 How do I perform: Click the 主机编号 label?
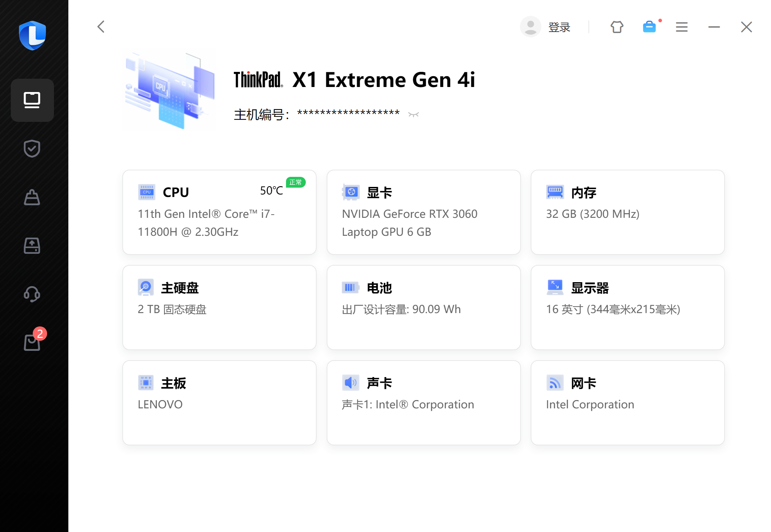(x=261, y=115)
